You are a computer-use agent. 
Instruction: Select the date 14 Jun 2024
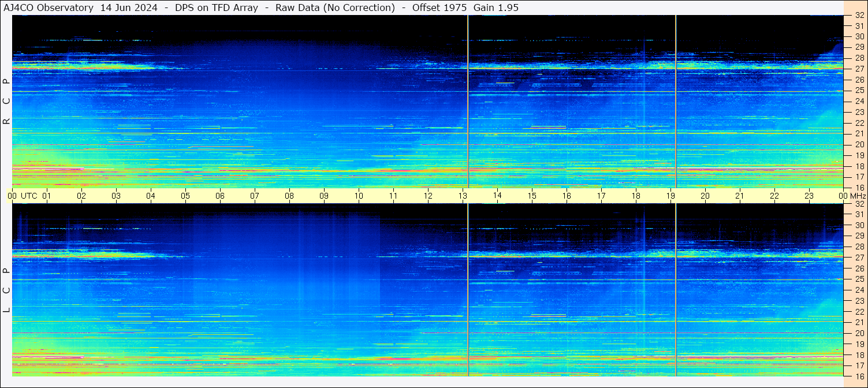pos(129,8)
